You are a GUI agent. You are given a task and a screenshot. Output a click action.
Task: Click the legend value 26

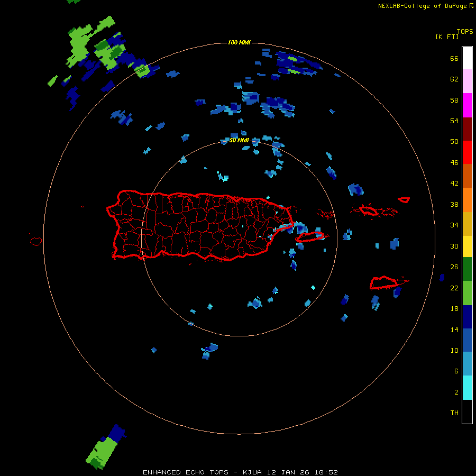454,267
